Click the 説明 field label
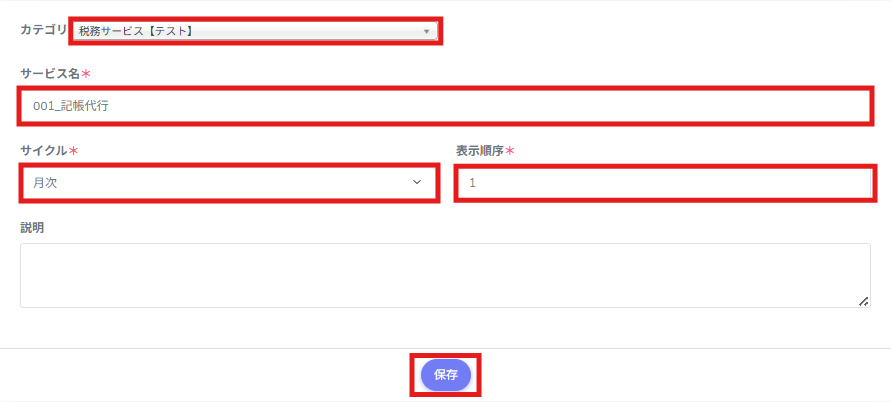This screenshot has width=891, height=402. pos(32,228)
